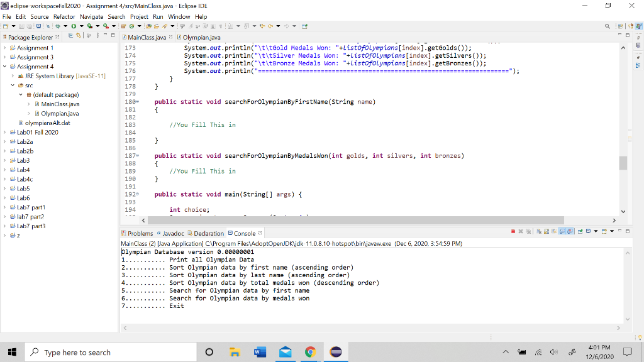Expand the Lab01 Fall 2020 project
Image resolution: width=644 pixels, height=362 pixels.
(x=4, y=132)
